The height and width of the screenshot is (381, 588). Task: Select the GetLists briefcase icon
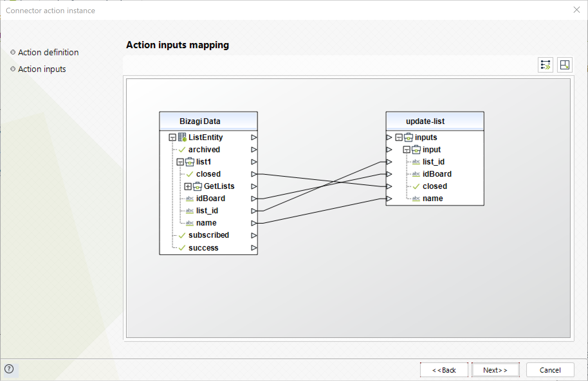(x=198, y=186)
